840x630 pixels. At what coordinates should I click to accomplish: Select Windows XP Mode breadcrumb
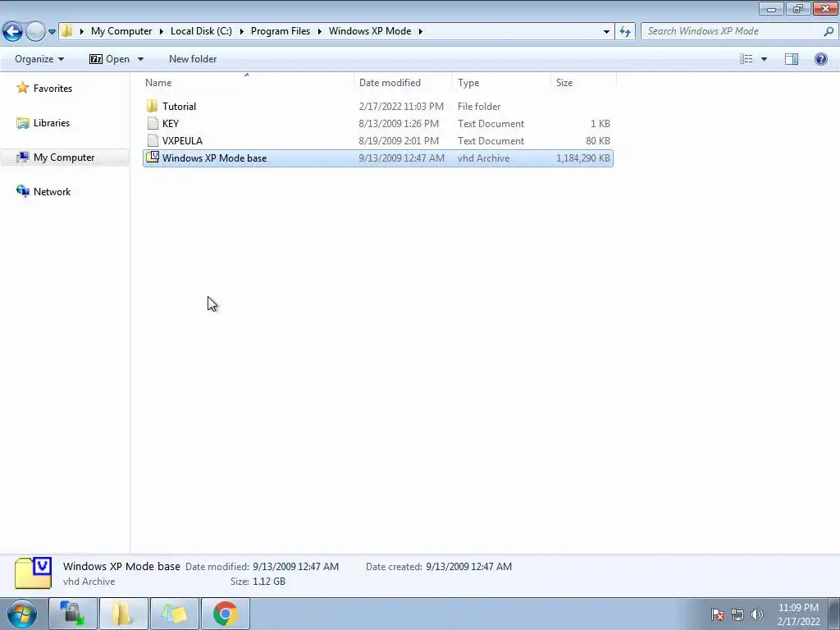(370, 31)
